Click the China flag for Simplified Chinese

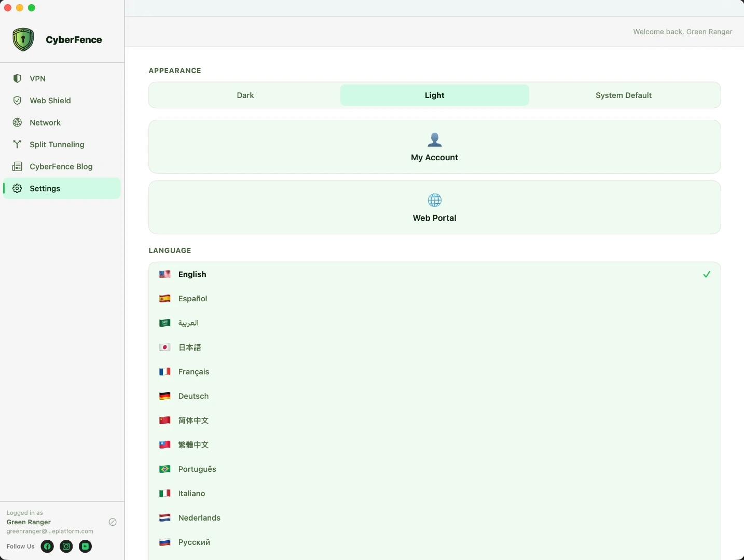point(165,421)
